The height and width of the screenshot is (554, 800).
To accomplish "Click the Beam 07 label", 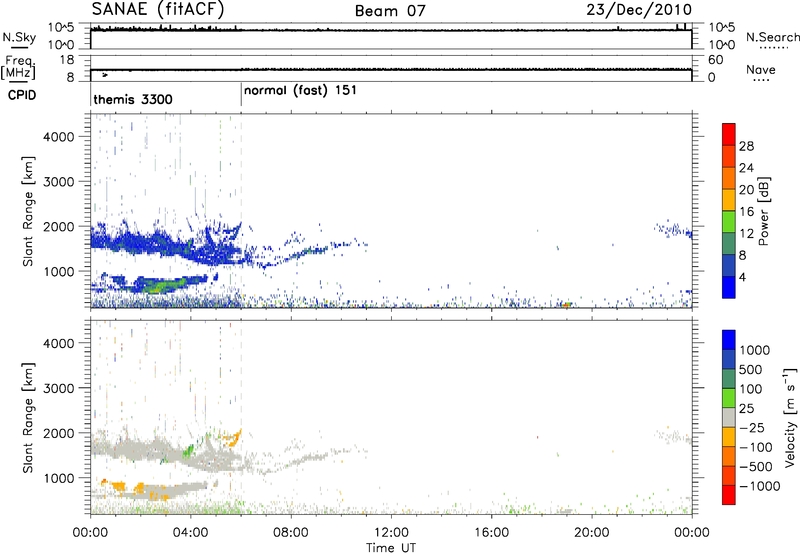I will [x=390, y=11].
